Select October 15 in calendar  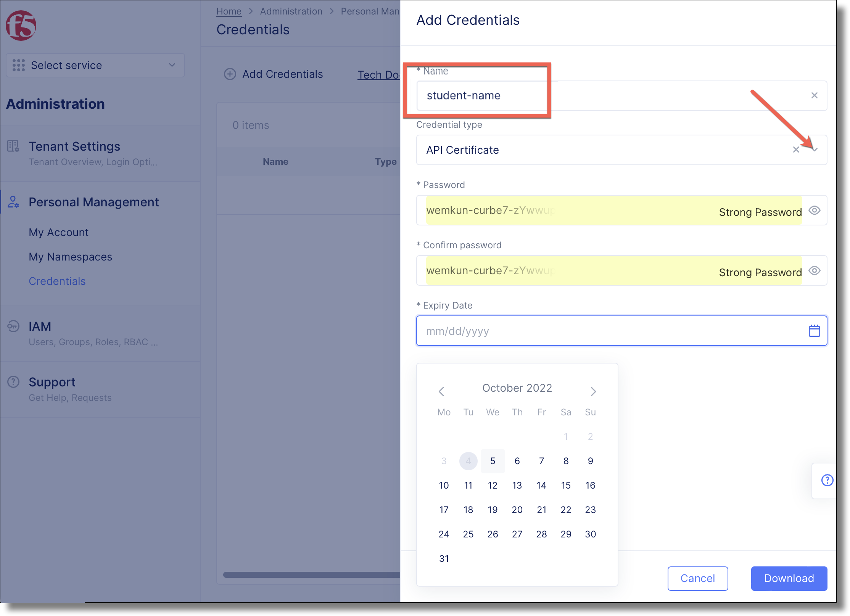click(x=566, y=485)
